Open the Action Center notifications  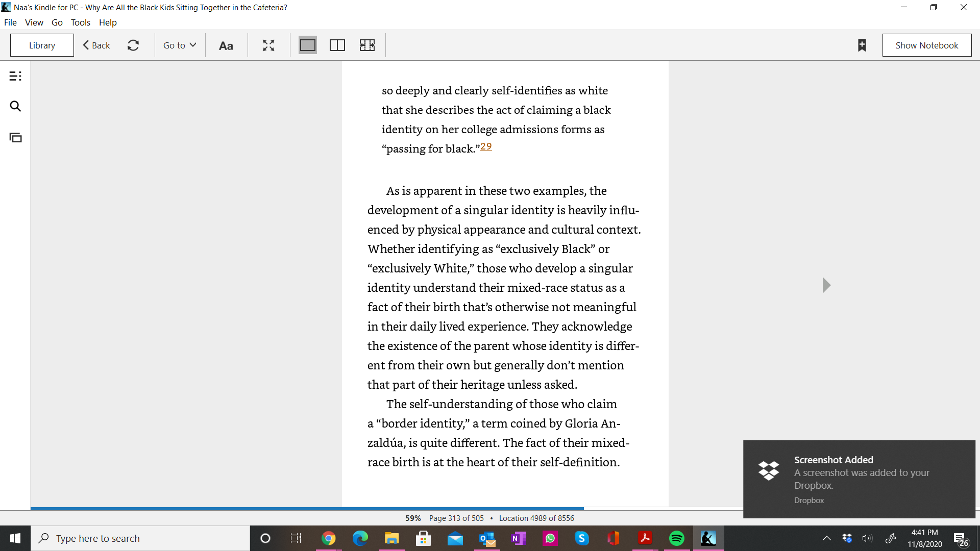click(x=961, y=539)
